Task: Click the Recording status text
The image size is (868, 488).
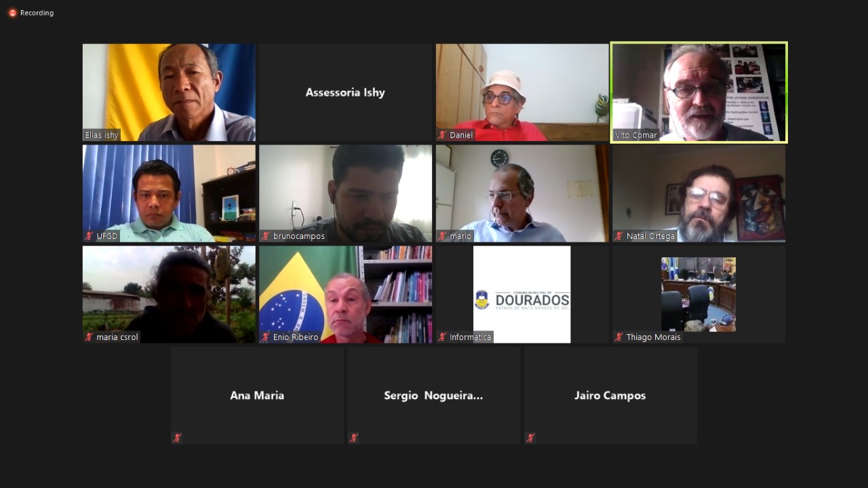Action: coord(37,13)
